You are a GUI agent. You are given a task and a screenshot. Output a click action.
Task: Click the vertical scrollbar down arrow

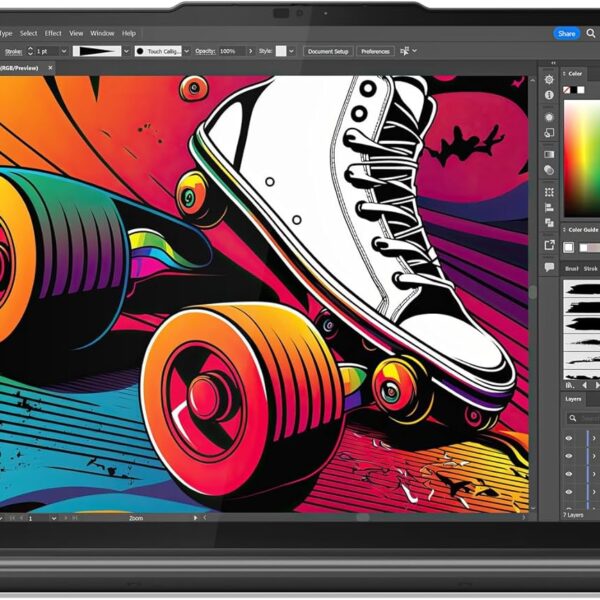point(532,508)
